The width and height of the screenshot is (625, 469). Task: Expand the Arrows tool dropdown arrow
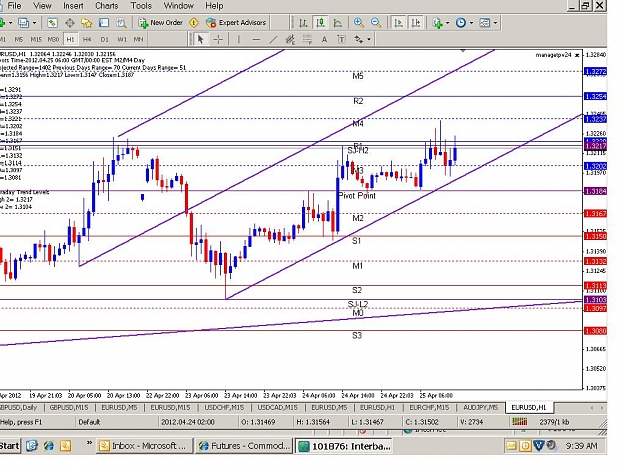pos(369,39)
